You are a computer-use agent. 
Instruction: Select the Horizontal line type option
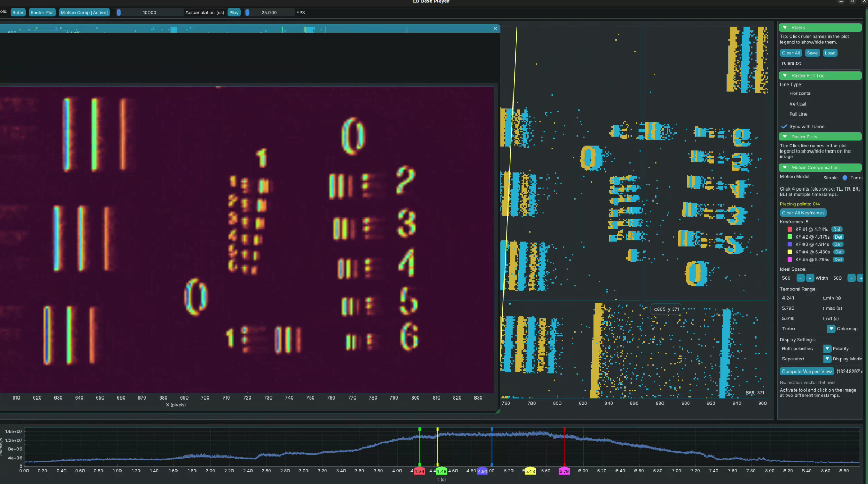tap(800, 93)
